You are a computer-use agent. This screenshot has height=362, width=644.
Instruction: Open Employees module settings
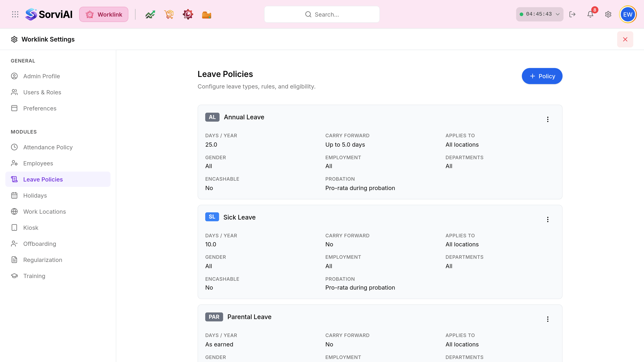(58, 163)
